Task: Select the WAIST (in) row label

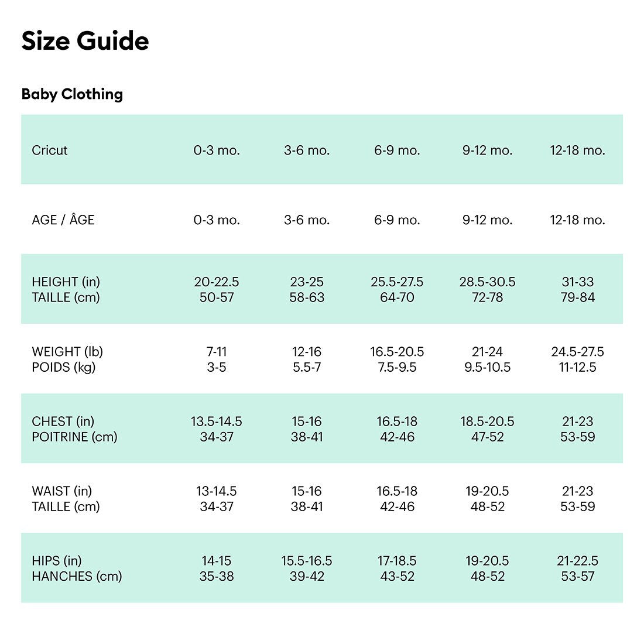Action: click(62, 491)
